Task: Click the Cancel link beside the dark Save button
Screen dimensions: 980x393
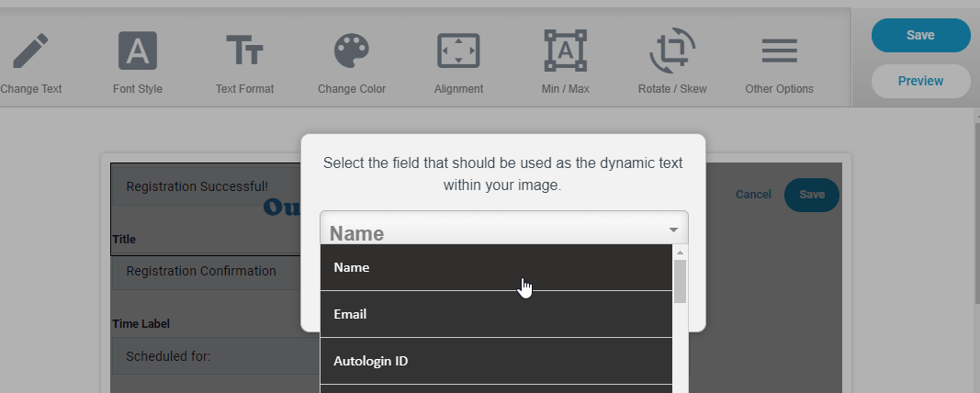Action: click(753, 195)
